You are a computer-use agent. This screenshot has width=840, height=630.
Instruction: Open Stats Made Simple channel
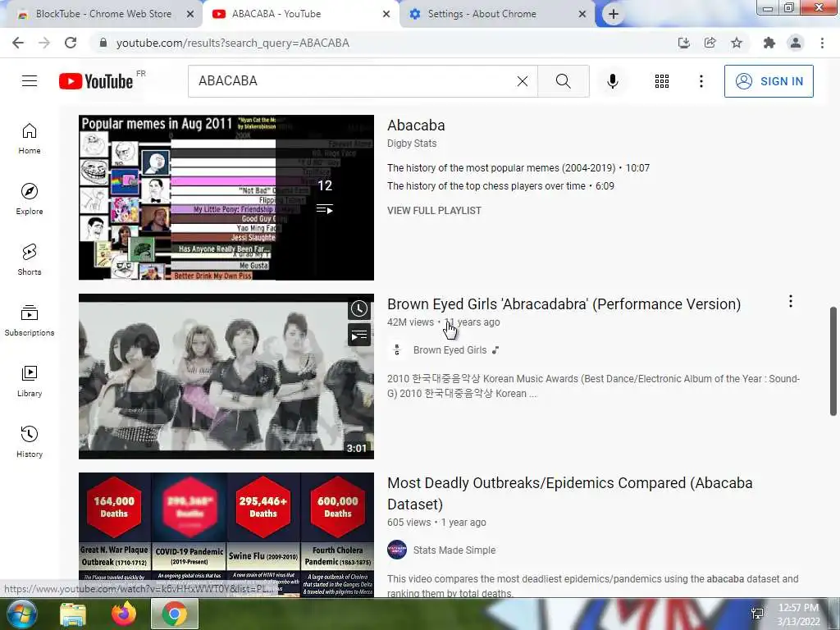click(454, 550)
